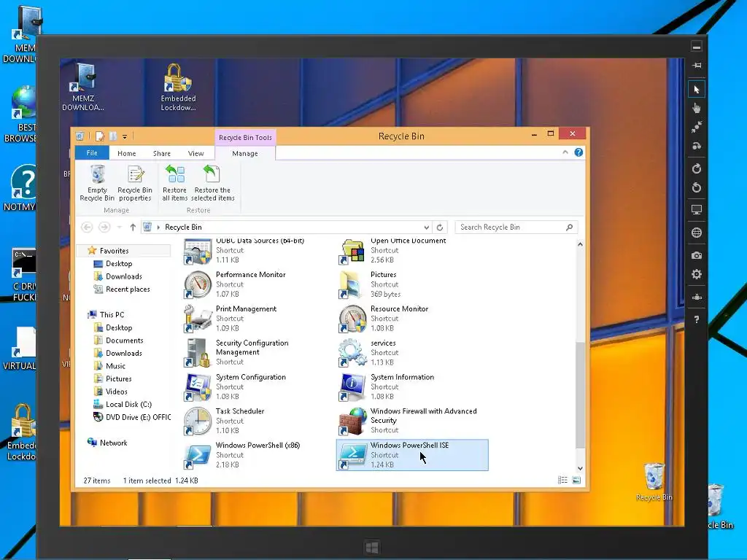Switch to the Home ribbon tab
This screenshot has width=747, height=560.
(127, 153)
